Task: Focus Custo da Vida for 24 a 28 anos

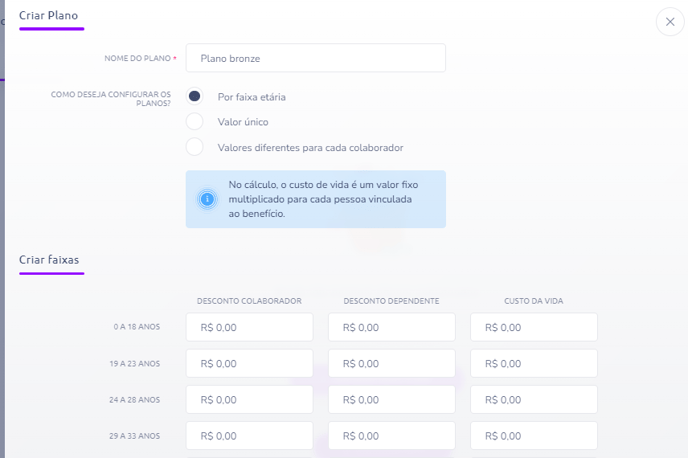Action: point(534,399)
